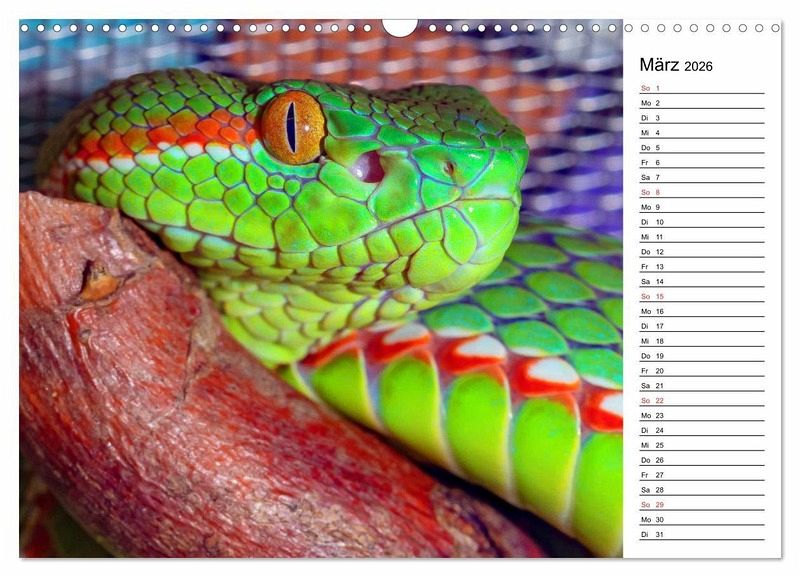Viewport: 800px width, 577px height.
Task: Select the Do 19 calendar row
Action: point(701,356)
